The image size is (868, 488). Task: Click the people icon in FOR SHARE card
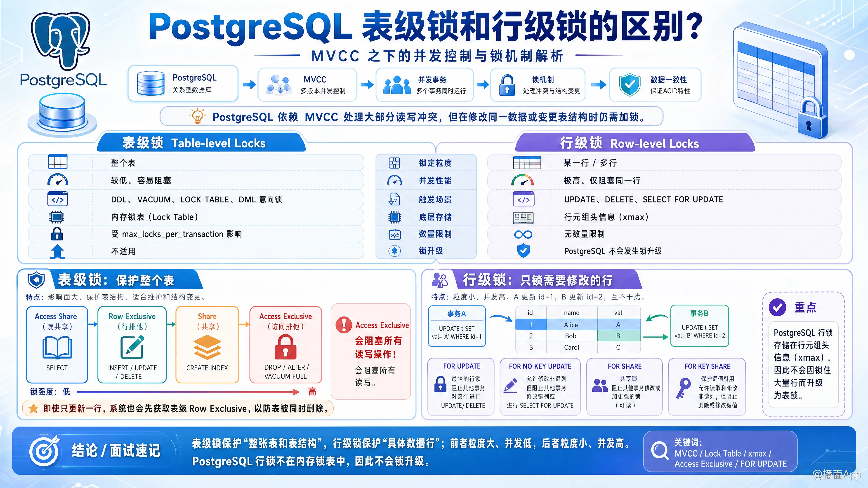click(x=600, y=386)
